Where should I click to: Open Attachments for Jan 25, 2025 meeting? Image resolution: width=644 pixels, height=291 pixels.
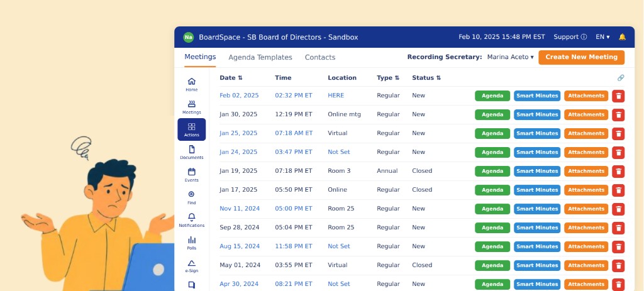coord(586,133)
